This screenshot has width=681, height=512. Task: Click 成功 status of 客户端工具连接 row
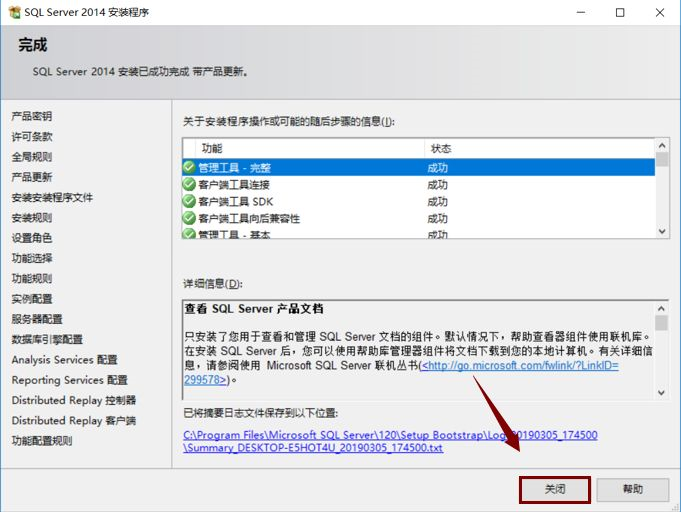point(437,185)
